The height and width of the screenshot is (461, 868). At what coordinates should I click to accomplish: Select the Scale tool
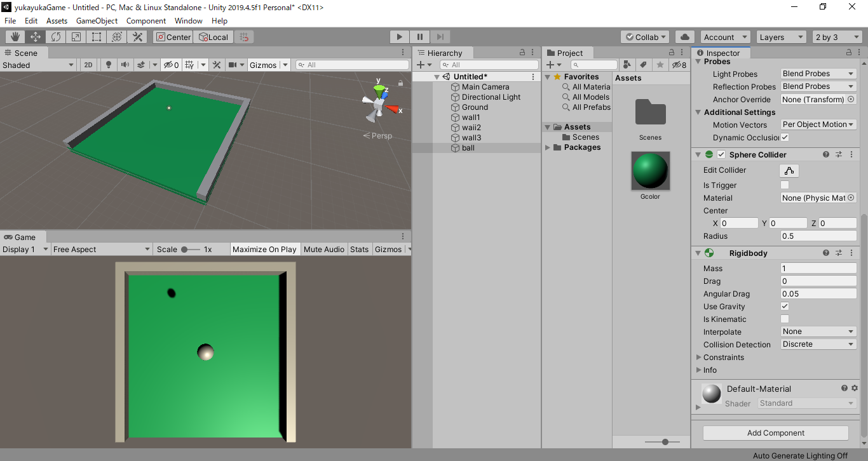coord(76,37)
